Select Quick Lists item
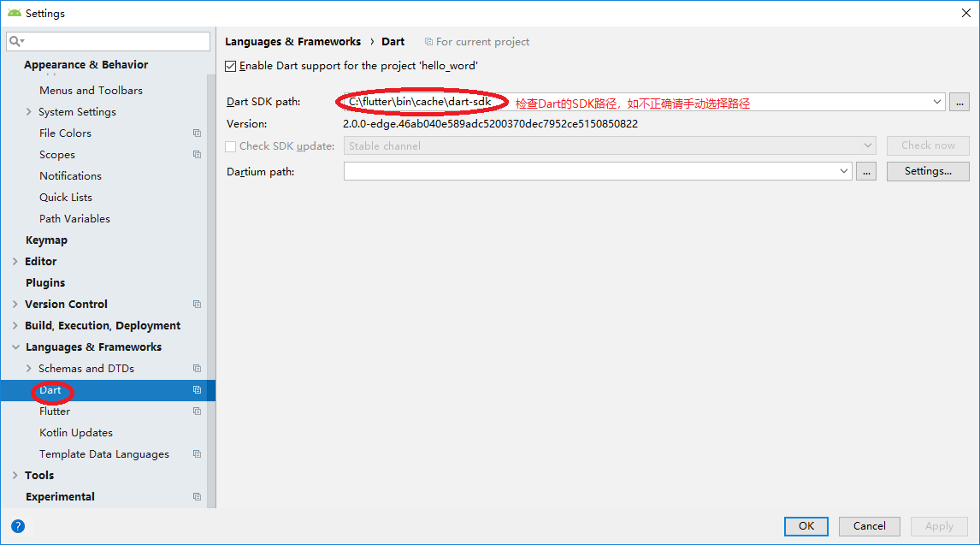This screenshot has width=980, height=545. [66, 198]
